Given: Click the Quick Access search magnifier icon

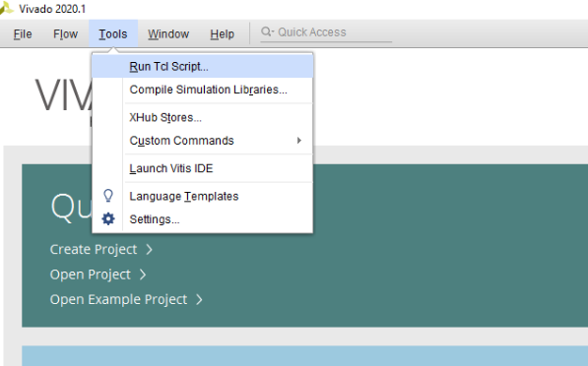Looking at the screenshot, I should pos(267,31).
